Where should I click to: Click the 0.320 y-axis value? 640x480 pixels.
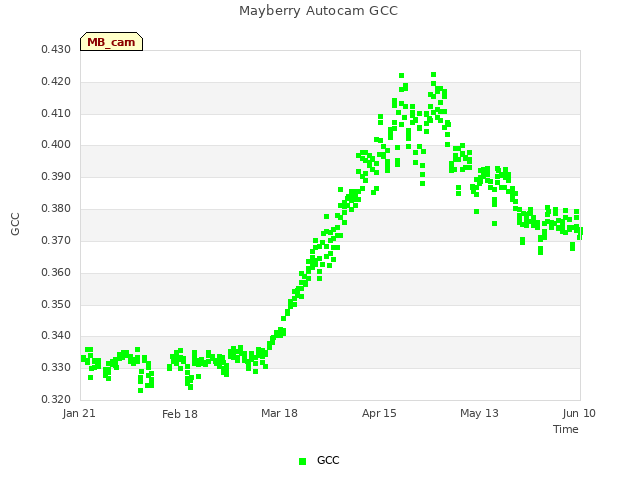[x=56, y=399]
